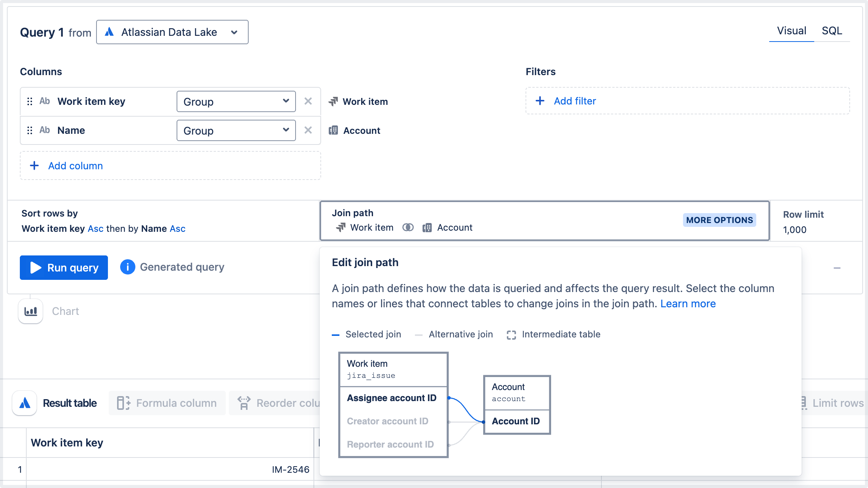Click the Generated query info icon

click(x=128, y=267)
